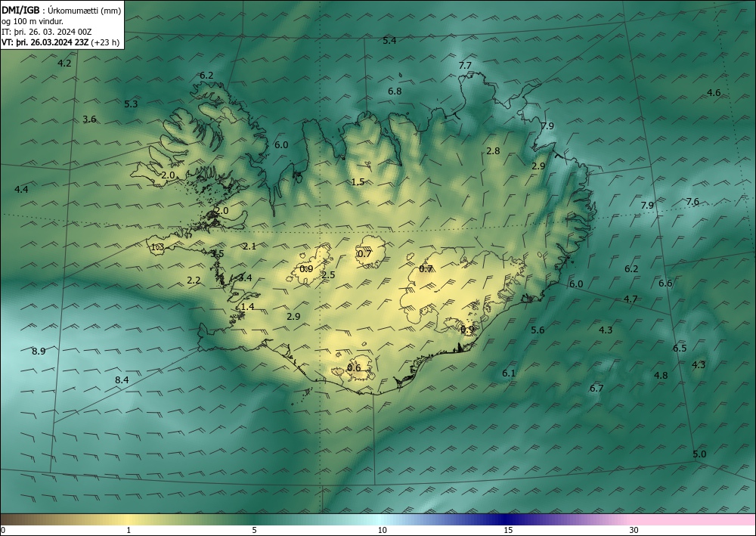This screenshot has height=536, width=756.
Task: Click the map value 6.8
Action: pos(395,91)
